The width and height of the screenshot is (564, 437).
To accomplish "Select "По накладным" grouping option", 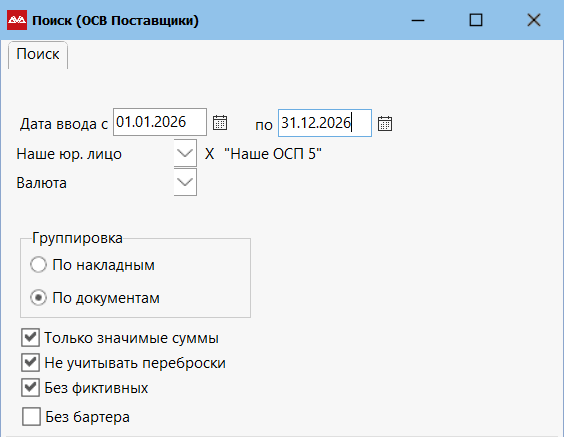I will click(x=38, y=265).
